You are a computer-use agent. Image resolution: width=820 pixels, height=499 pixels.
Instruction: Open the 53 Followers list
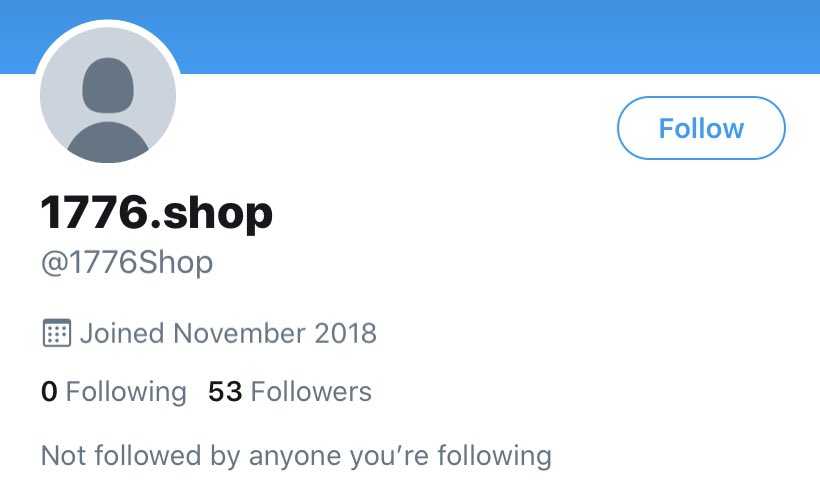tap(290, 392)
